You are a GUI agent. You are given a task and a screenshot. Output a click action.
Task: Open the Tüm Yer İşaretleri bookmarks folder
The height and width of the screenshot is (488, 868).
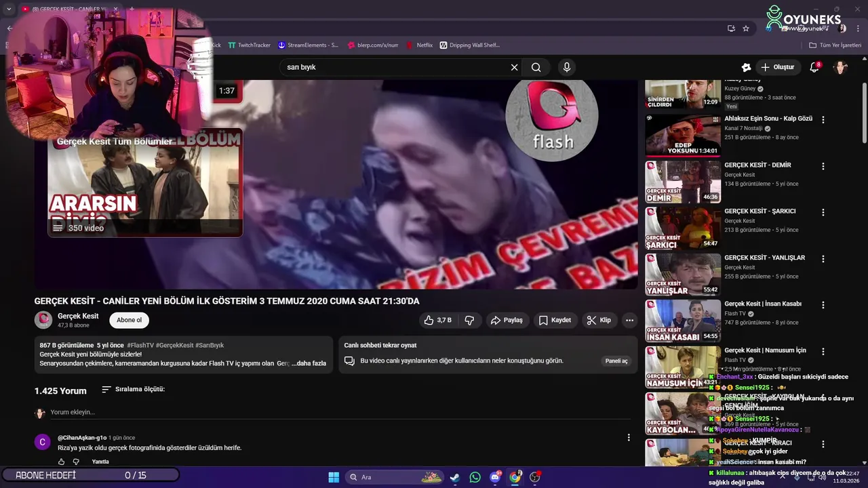pyautogui.click(x=835, y=45)
